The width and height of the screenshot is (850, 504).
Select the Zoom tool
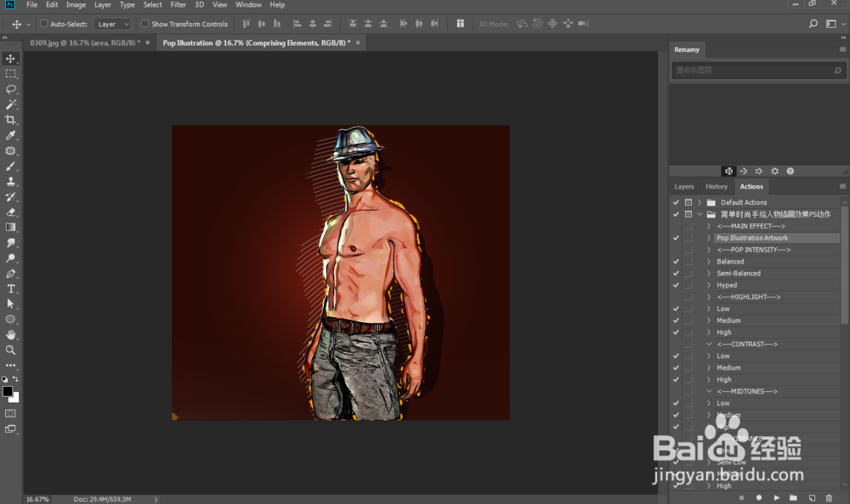11,349
